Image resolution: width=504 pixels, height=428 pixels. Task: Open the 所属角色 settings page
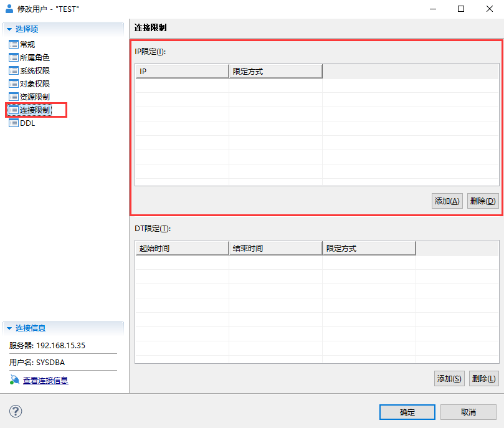(x=35, y=57)
